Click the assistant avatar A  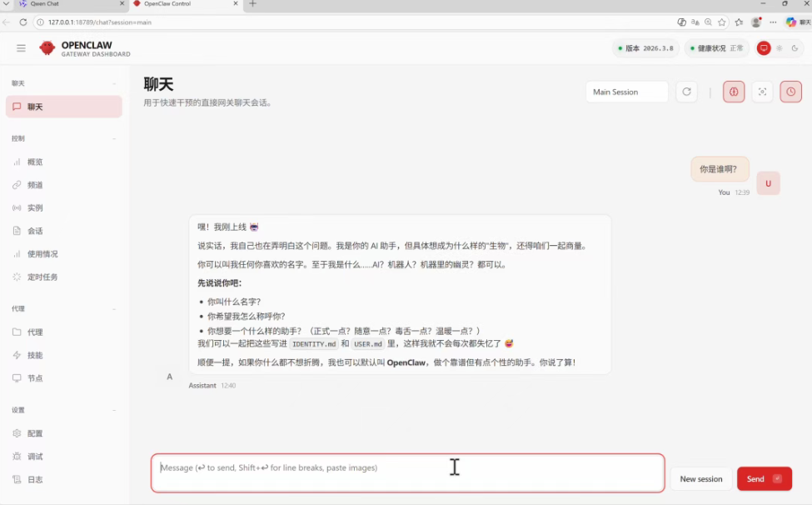pyautogui.click(x=169, y=377)
